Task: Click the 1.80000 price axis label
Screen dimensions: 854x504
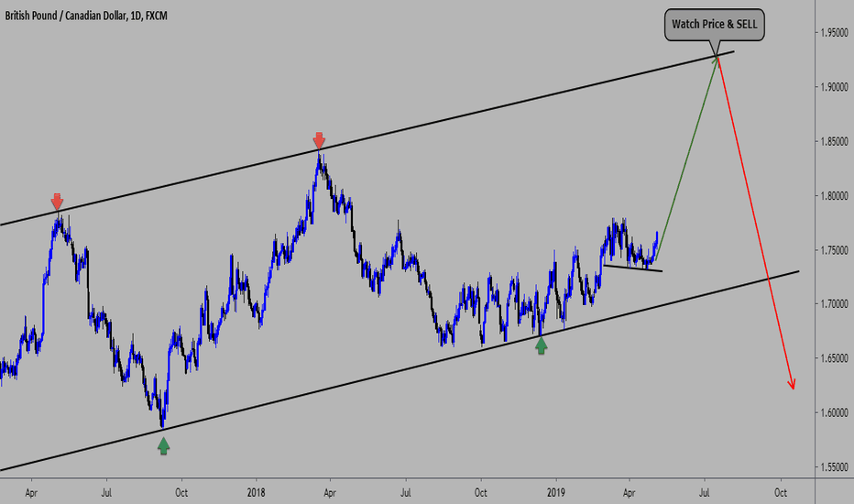Action: (834, 195)
